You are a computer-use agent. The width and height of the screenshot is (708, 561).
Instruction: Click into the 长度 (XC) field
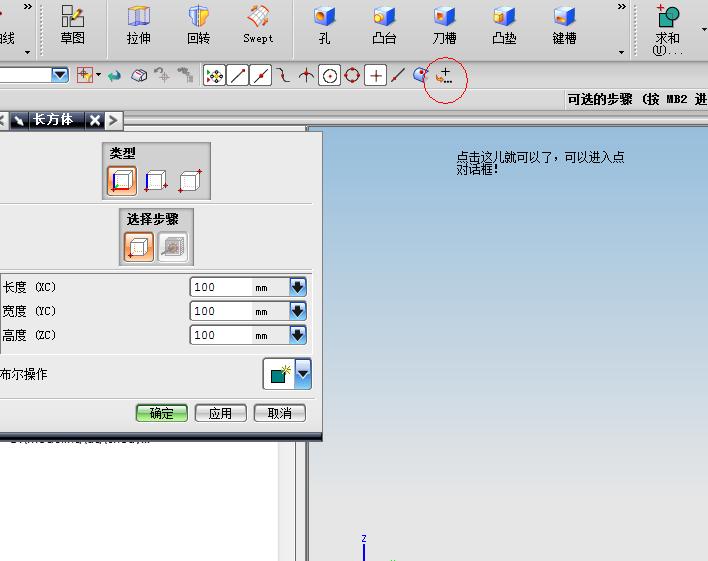tap(221, 287)
